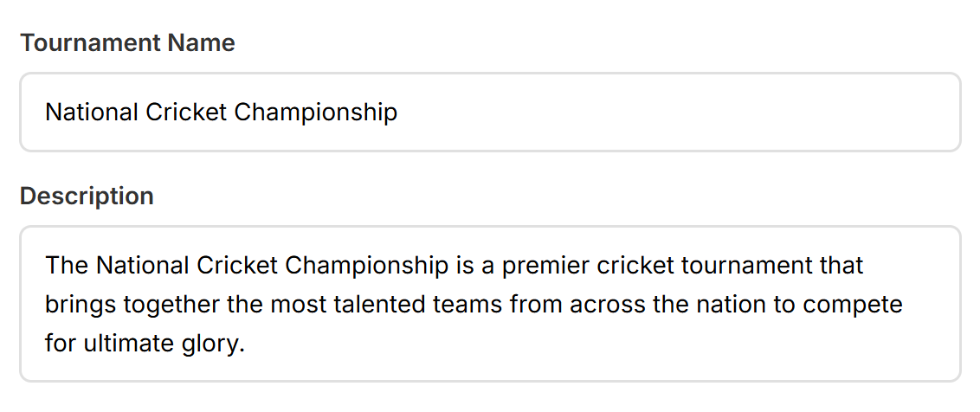Click the "Tournament Name" field label

tap(127, 43)
